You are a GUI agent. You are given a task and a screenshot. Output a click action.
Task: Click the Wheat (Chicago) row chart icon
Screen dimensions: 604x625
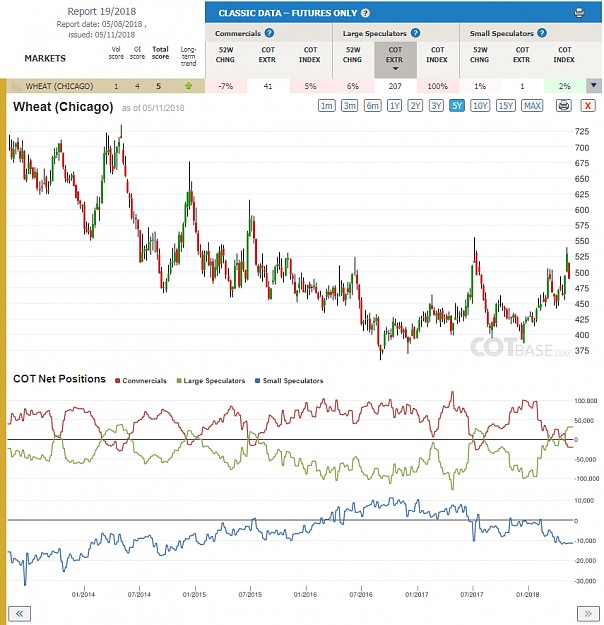click(16, 86)
